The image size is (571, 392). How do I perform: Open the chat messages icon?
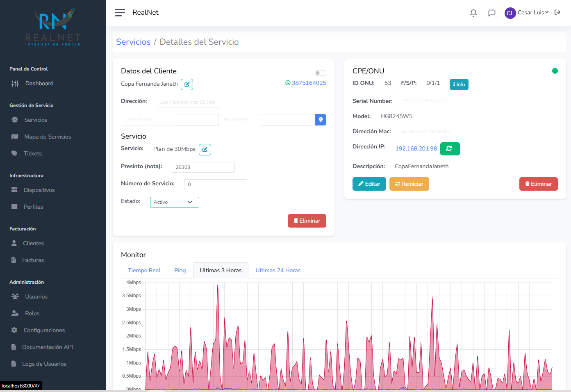pos(492,13)
